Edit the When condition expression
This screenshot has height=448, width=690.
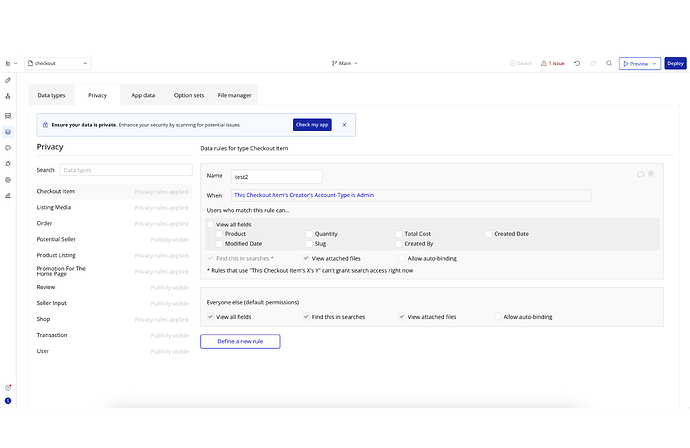click(x=411, y=195)
